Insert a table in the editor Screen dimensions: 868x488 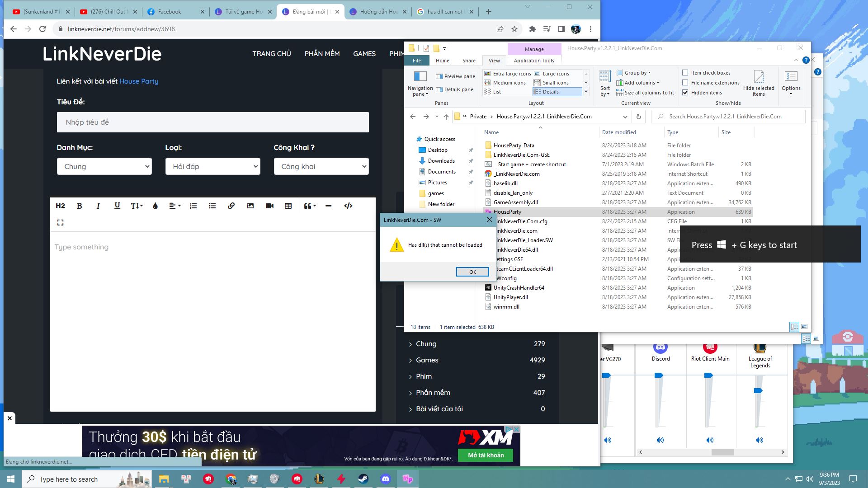(288, 206)
